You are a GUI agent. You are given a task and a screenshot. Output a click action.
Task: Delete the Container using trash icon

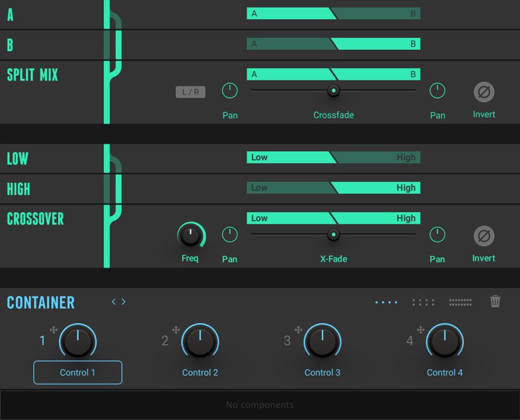point(495,302)
